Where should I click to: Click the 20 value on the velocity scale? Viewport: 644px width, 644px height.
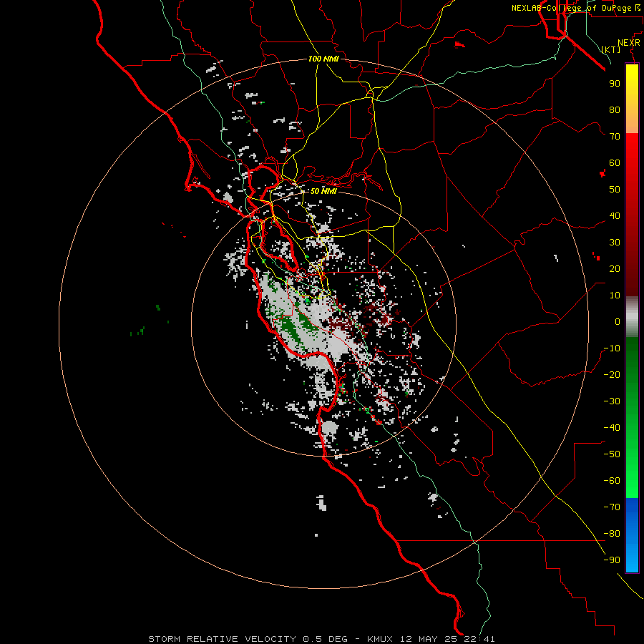point(615,268)
